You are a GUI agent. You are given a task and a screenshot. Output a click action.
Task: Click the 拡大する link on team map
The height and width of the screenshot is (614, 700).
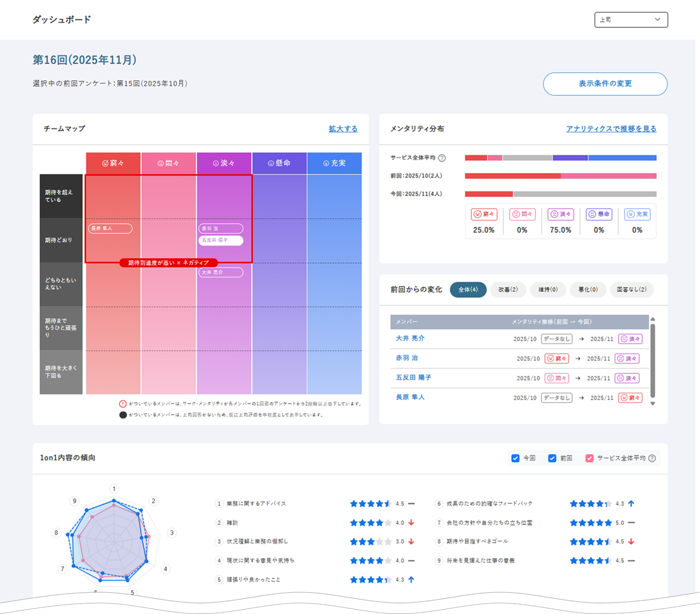point(343,129)
